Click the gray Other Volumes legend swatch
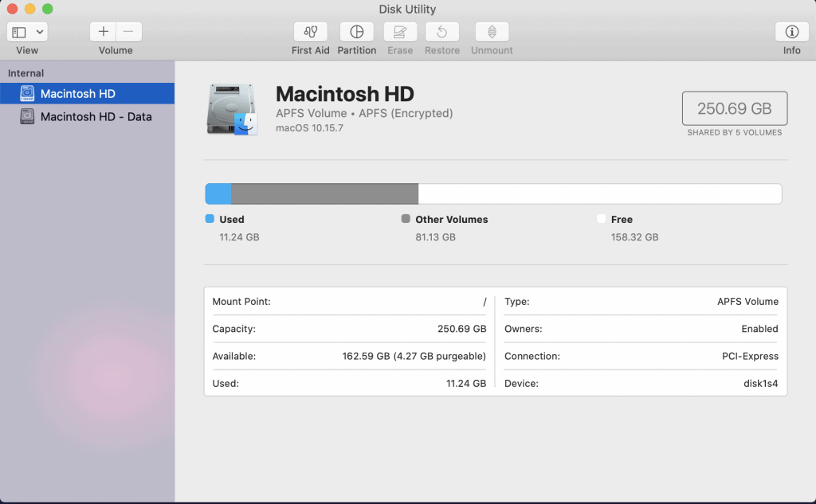 point(406,219)
